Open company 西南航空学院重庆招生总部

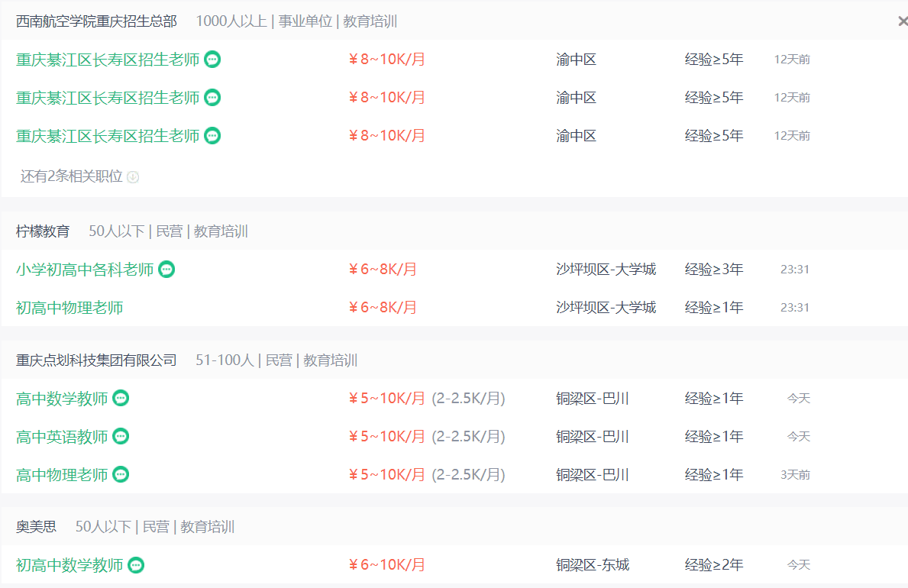[x=96, y=21]
